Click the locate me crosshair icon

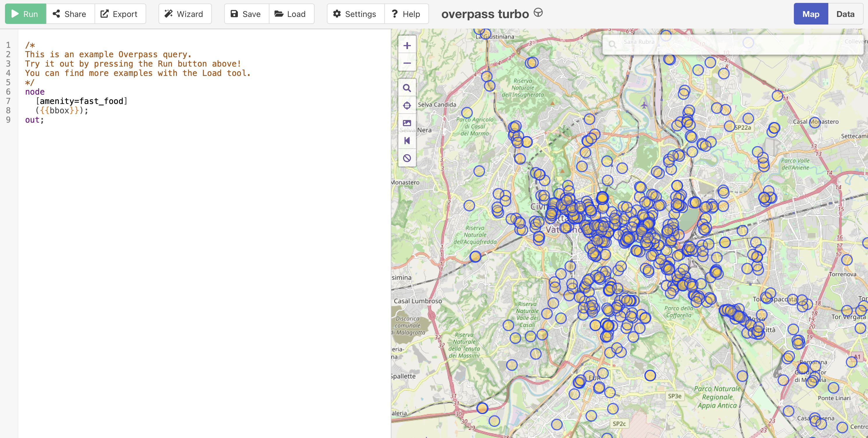(407, 105)
